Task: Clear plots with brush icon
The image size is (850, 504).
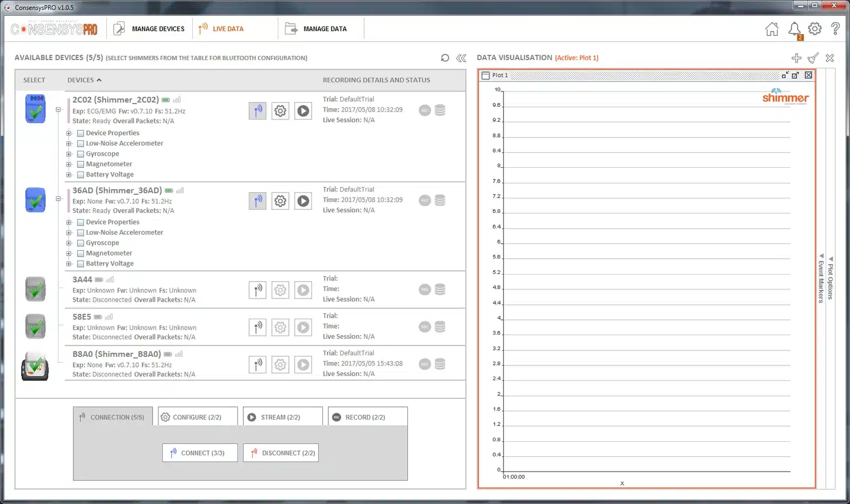Action: pos(813,58)
